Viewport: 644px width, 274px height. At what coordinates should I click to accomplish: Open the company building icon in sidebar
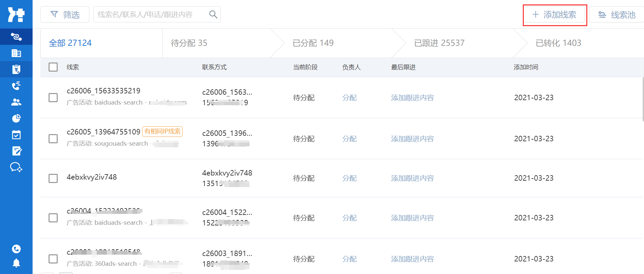click(16, 53)
